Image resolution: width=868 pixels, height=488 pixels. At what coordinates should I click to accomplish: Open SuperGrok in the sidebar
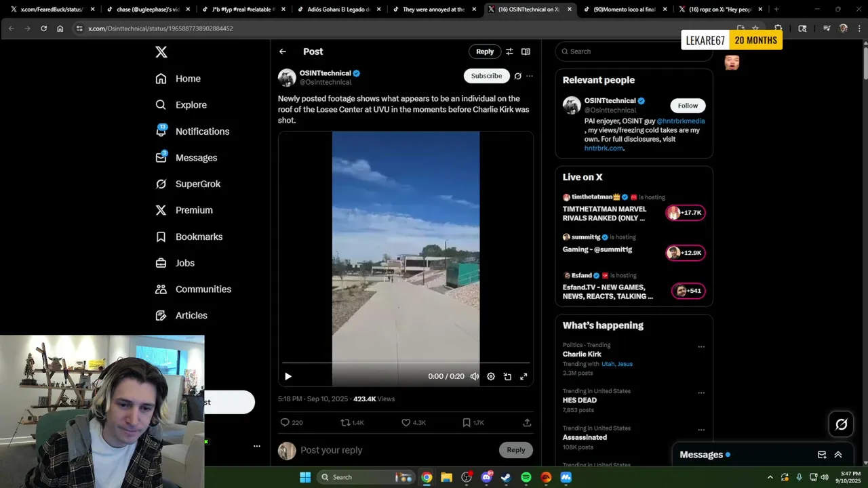(x=187, y=184)
